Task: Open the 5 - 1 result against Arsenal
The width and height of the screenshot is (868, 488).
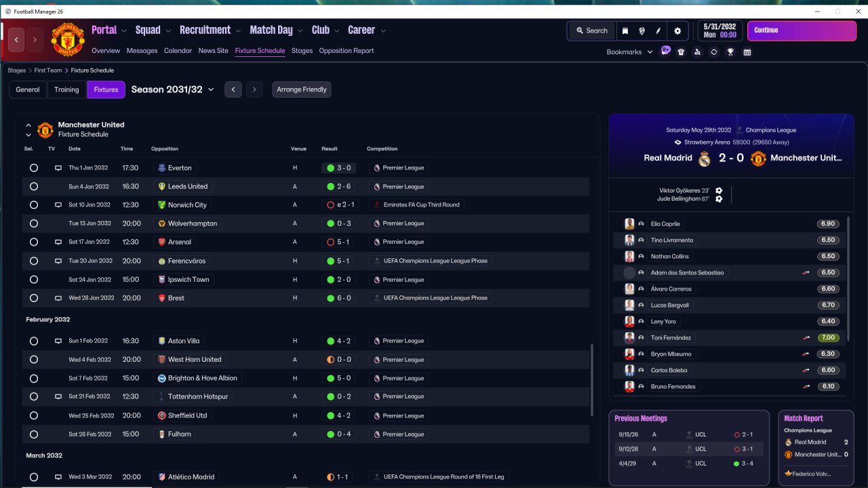Action: tap(339, 242)
